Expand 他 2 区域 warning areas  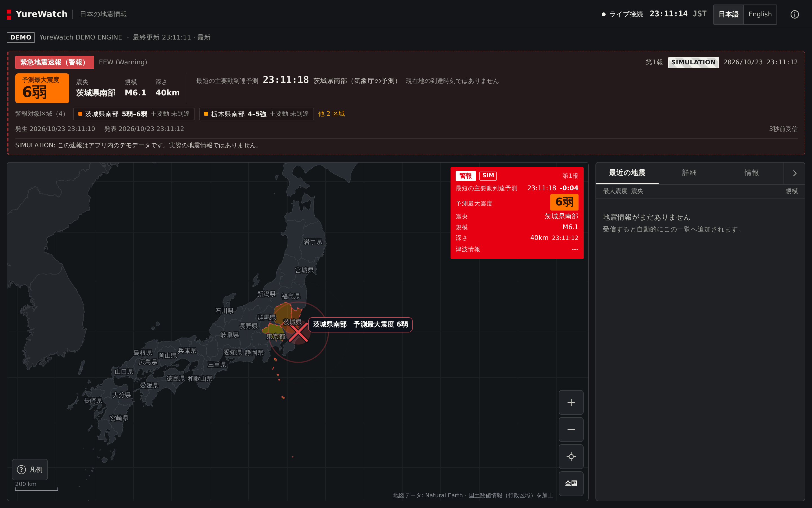point(331,113)
